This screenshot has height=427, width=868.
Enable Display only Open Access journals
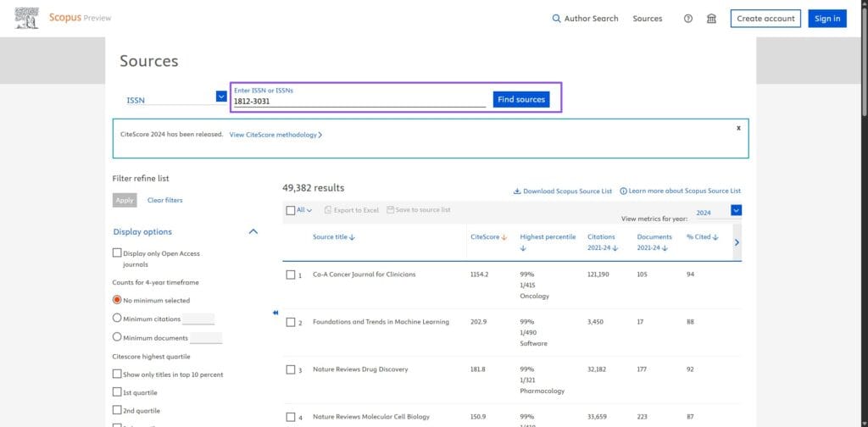pyautogui.click(x=117, y=253)
